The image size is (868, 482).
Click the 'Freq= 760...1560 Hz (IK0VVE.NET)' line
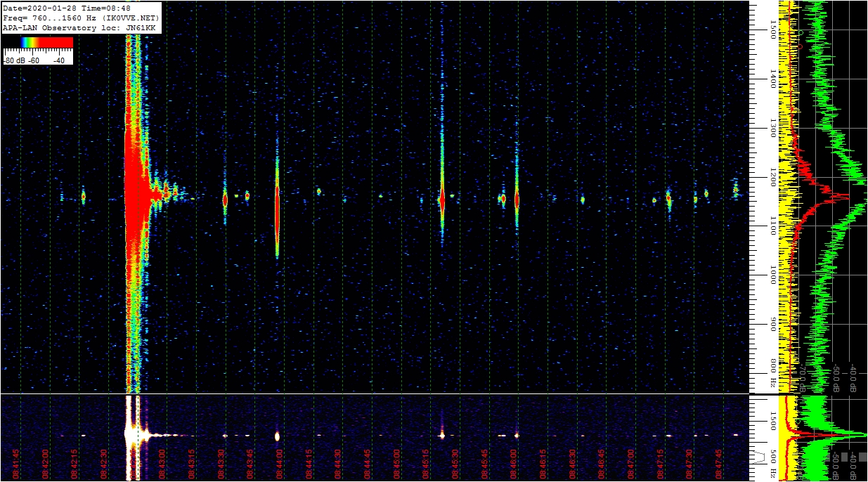point(81,18)
